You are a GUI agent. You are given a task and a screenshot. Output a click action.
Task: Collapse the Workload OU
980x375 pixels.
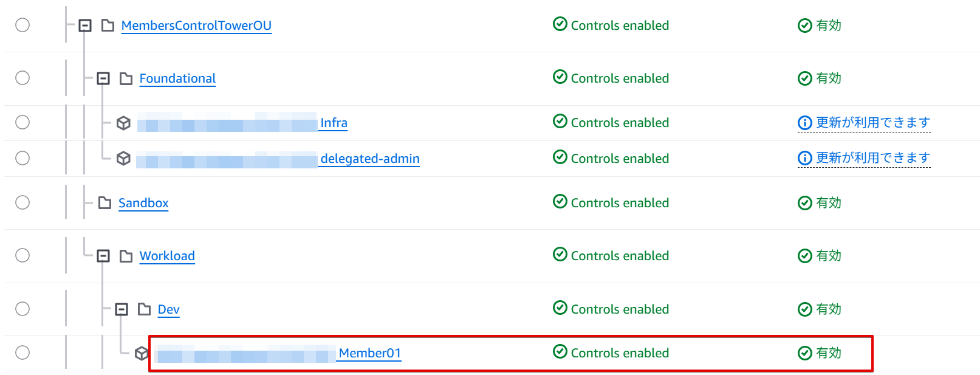103,256
